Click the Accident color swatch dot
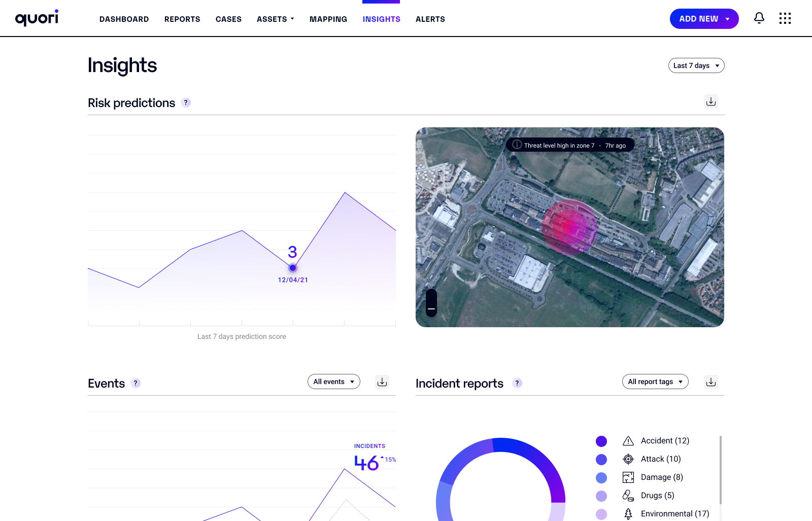This screenshot has height=521, width=812. click(601, 441)
